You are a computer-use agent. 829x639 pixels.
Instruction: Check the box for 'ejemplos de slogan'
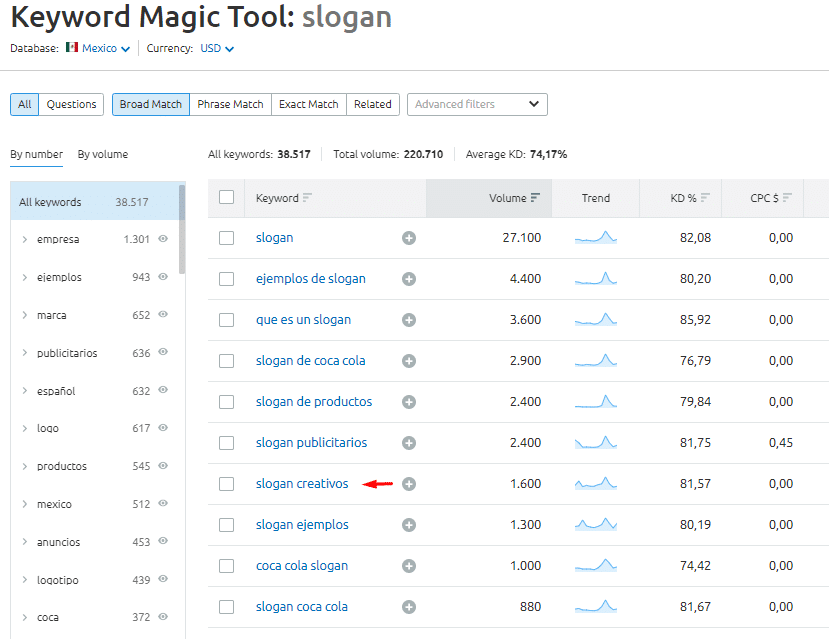click(226, 279)
